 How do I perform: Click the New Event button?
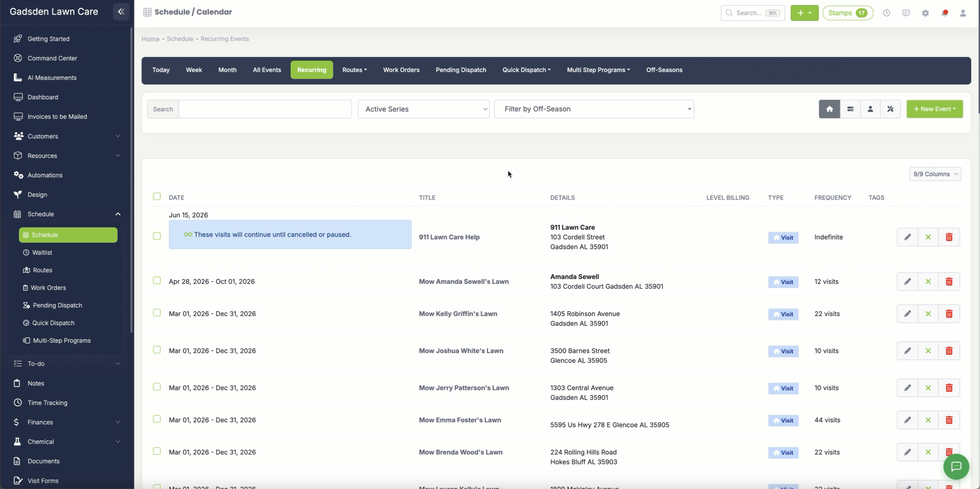click(935, 109)
